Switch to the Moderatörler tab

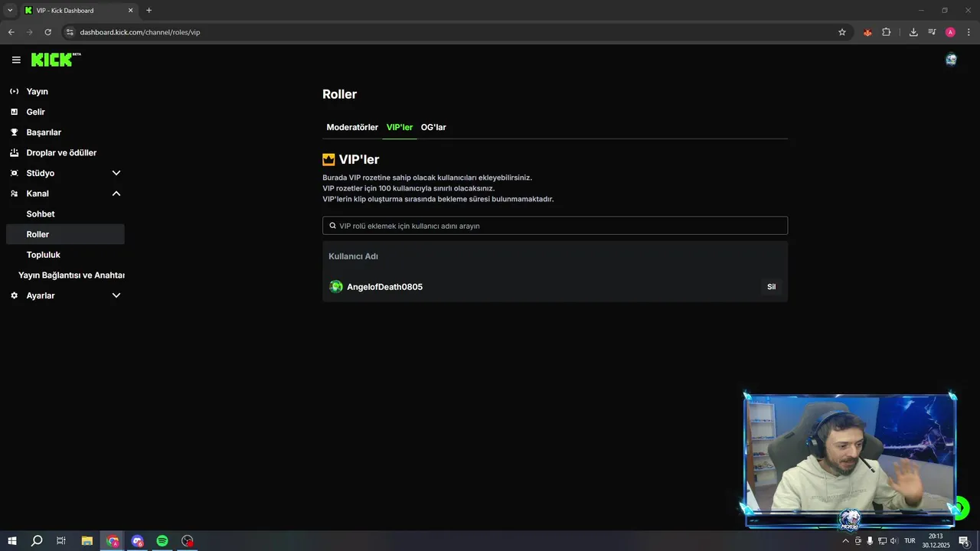[x=352, y=127]
